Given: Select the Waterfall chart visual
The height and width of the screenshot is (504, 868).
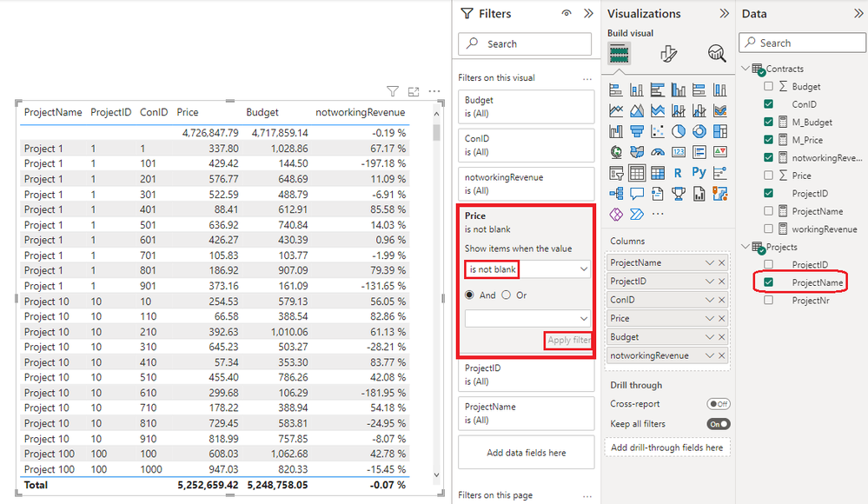Looking at the screenshot, I should pyautogui.click(x=615, y=131).
